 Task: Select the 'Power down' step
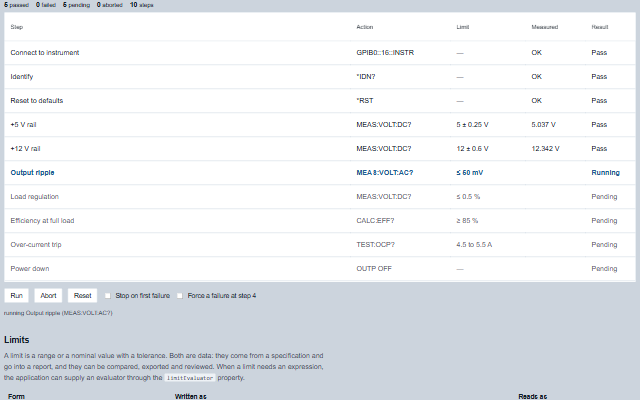click(x=320, y=269)
